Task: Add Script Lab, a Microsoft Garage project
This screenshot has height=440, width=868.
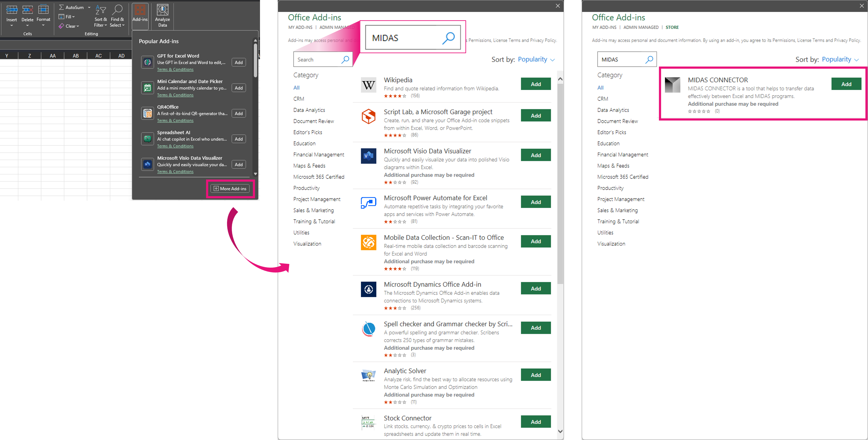Action: coord(536,115)
